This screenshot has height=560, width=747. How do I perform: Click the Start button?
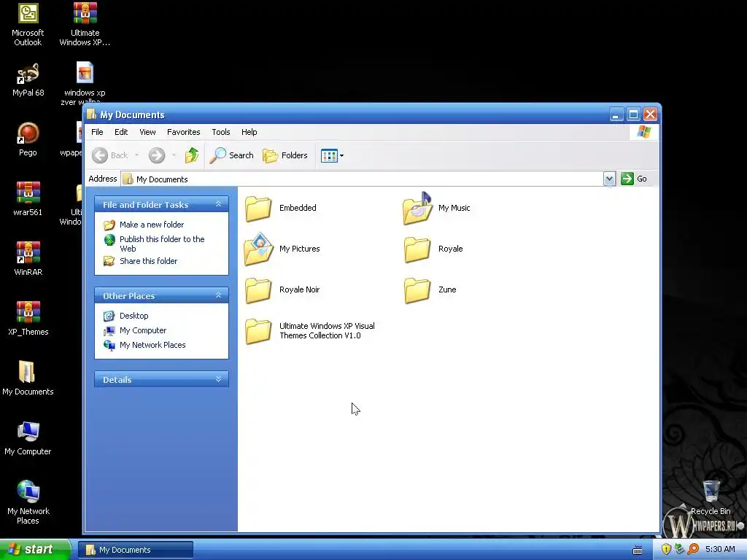tap(35, 550)
